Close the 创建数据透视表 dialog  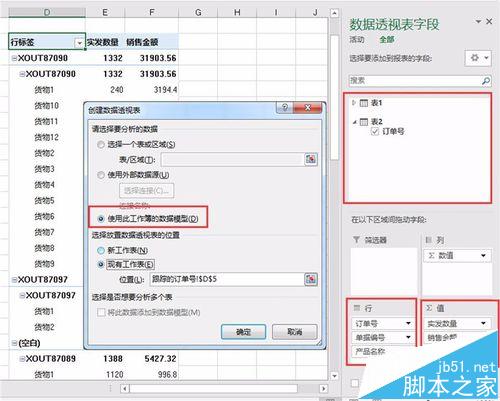(x=308, y=107)
